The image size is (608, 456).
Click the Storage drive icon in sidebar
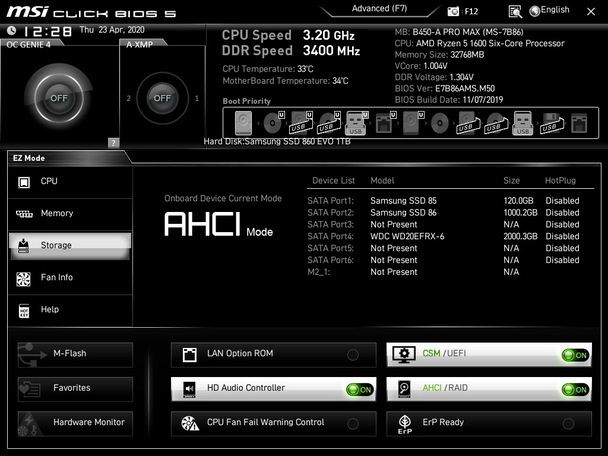click(25, 245)
